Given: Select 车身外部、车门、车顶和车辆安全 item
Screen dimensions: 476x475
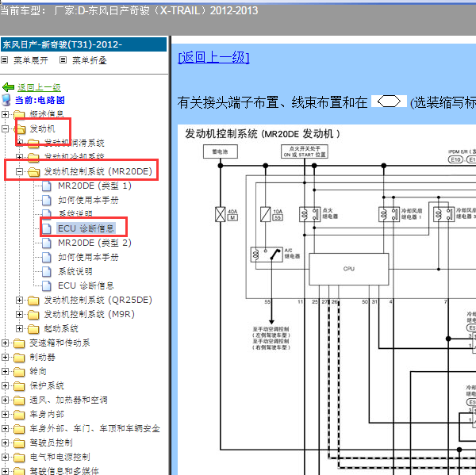Looking at the screenshot, I should click(x=94, y=428).
